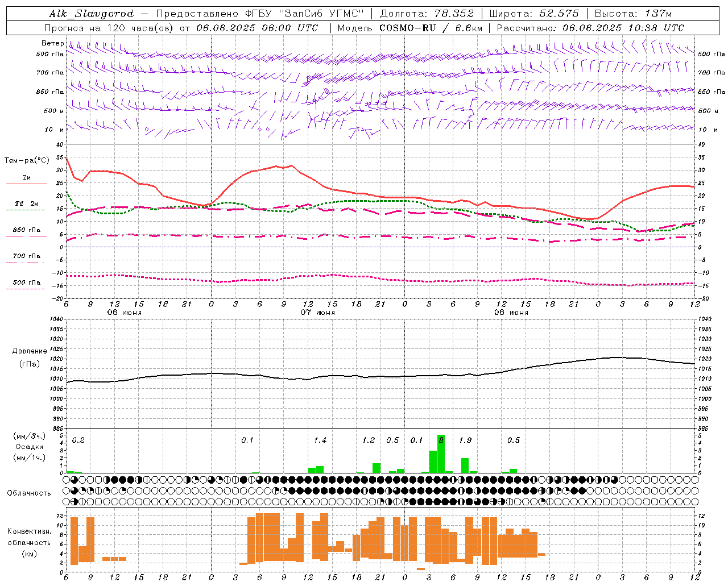Select the 'Td 2м' dew point legend entry

click(27, 203)
